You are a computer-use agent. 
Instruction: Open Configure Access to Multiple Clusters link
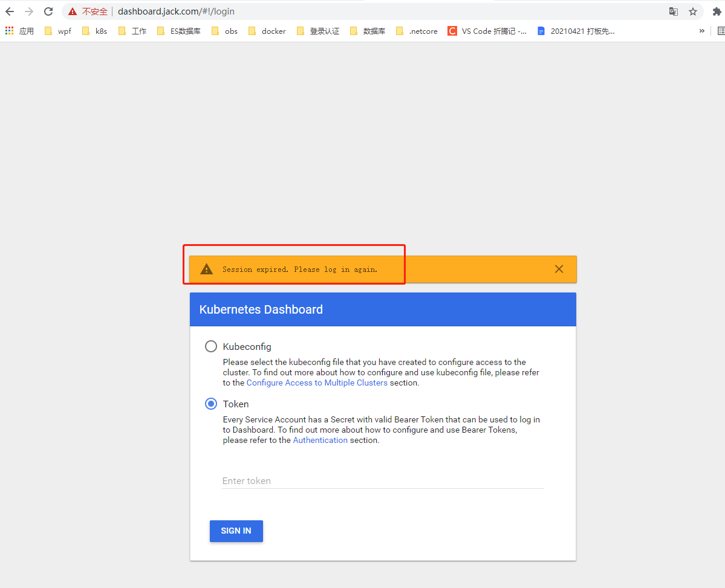tap(317, 383)
